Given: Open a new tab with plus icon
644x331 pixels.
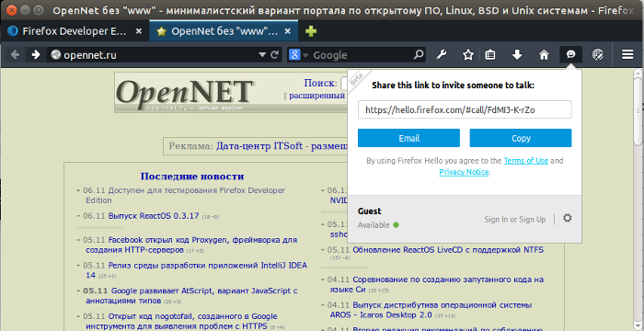Looking at the screenshot, I should click(311, 31).
